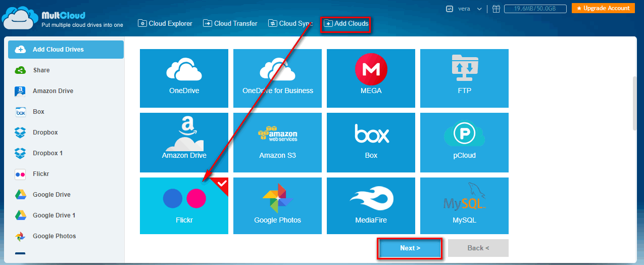Open the vera account dropdown
The width and height of the screenshot is (644, 265).
point(469,9)
